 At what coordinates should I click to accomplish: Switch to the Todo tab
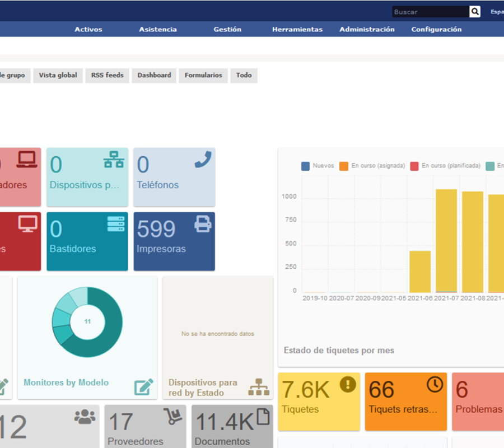coord(244,76)
